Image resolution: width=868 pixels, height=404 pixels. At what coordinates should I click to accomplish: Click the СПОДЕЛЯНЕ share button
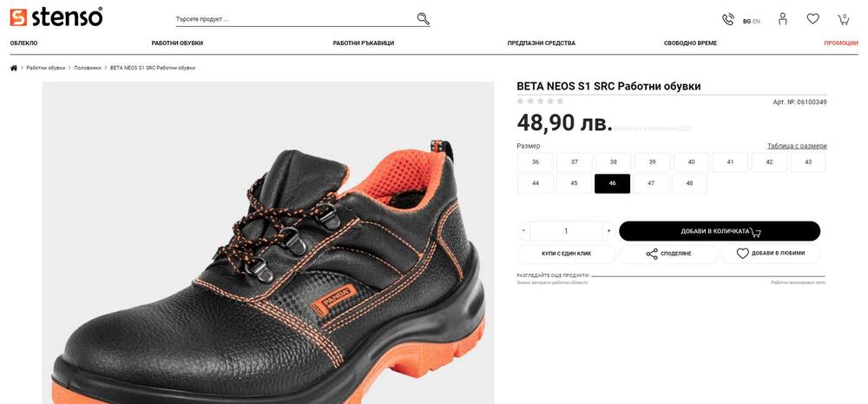tap(668, 254)
